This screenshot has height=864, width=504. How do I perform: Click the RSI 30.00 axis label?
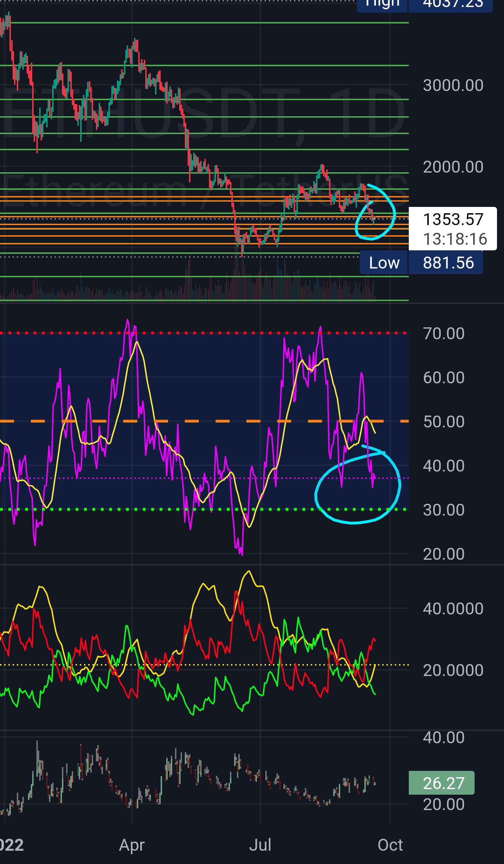pos(443,510)
